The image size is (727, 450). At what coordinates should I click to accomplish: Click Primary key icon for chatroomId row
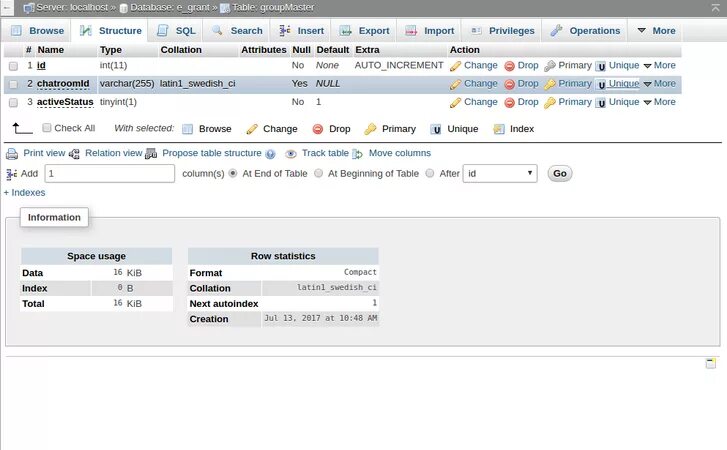click(x=550, y=84)
